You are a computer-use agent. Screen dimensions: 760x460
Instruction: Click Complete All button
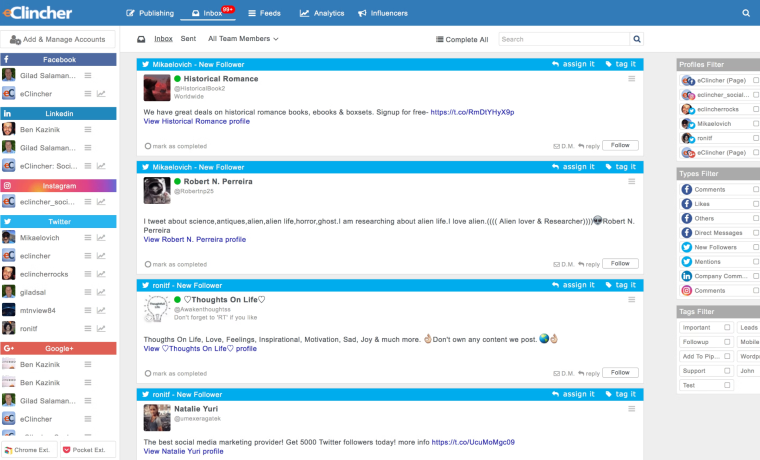(462, 39)
